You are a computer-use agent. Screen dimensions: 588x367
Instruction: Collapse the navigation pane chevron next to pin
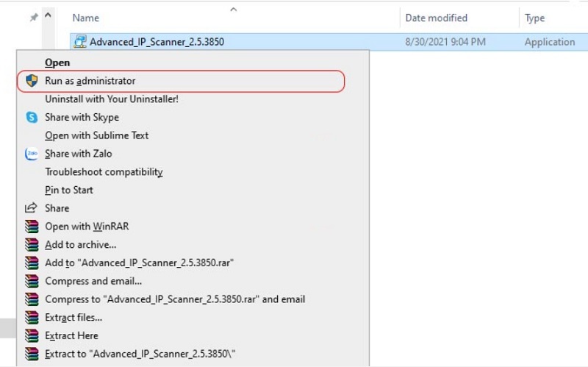[48, 16]
